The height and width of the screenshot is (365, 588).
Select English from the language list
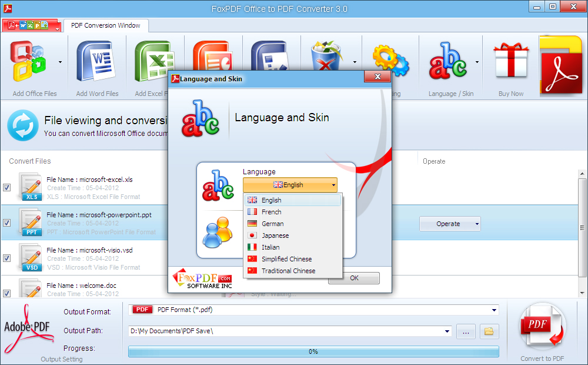click(293, 200)
